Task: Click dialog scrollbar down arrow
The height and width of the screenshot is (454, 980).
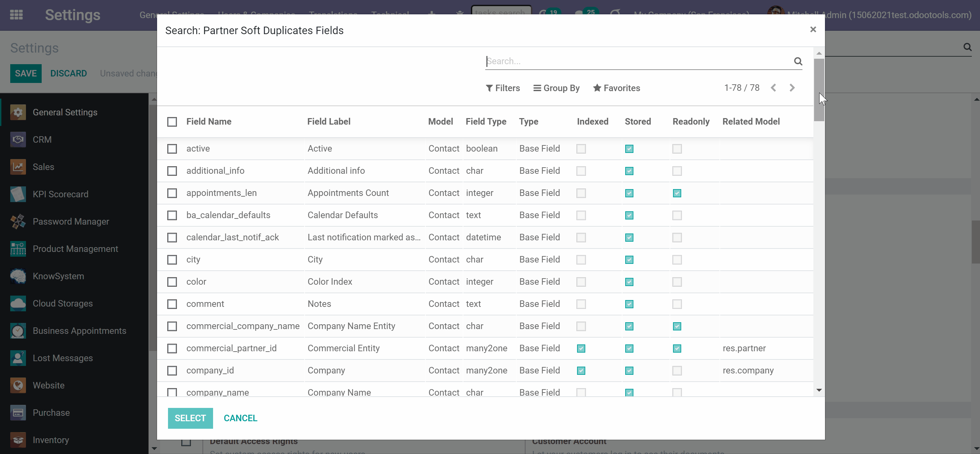Action: (x=819, y=391)
